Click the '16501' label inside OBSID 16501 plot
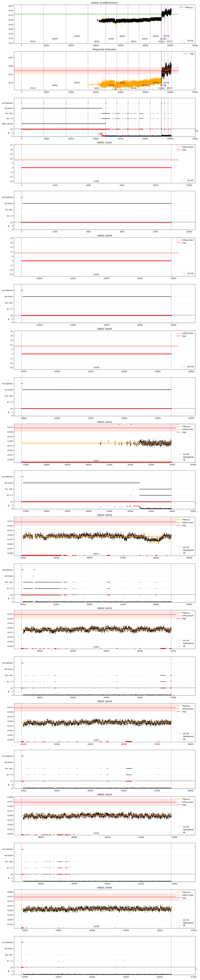This screenshot has height=980, width=200. [96, 461]
